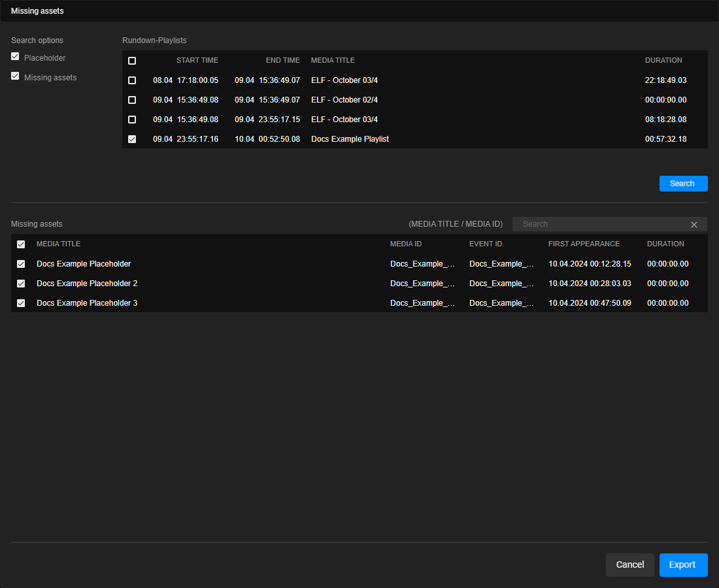Screen dimensions: 719x588
Task: Click the START TIME column header
Action: (x=197, y=60)
